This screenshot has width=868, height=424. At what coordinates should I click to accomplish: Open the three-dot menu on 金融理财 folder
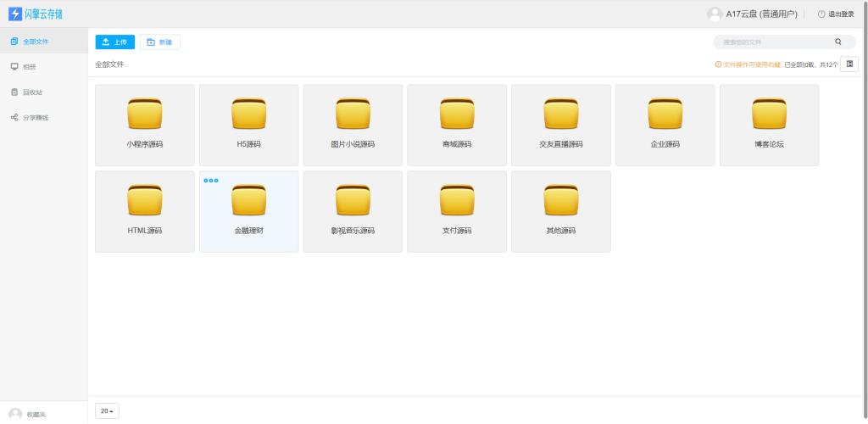coord(211,181)
